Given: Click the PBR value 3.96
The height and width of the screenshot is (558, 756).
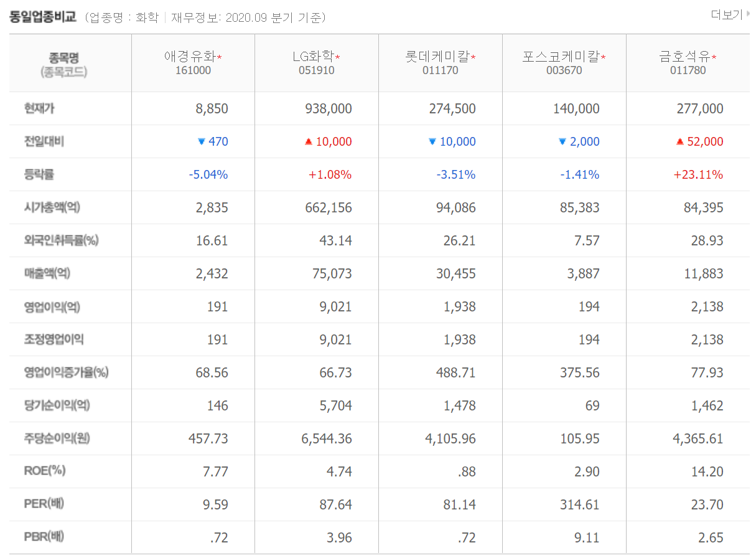Looking at the screenshot, I should (339, 537).
